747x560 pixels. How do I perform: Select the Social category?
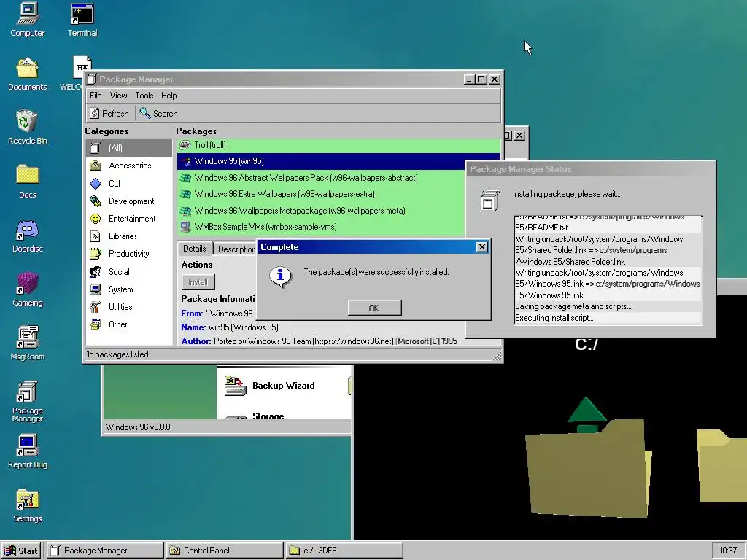pyautogui.click(x=129, y=272)
